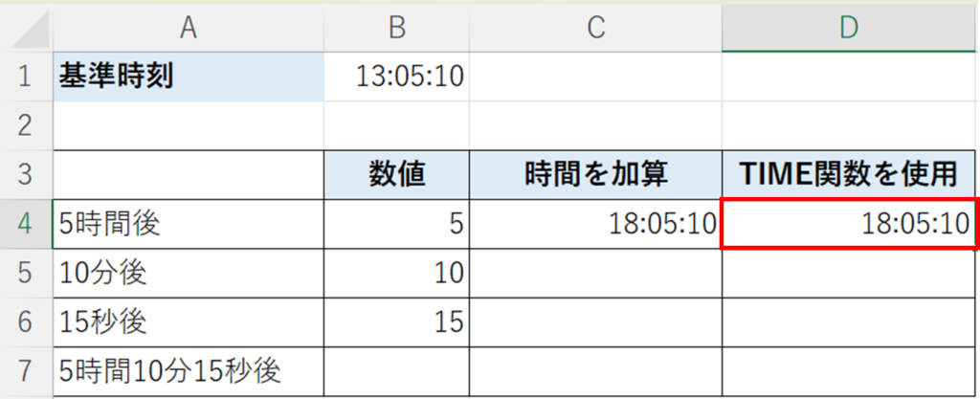Select column C header
Viewport: 980px width, 399px height.
coord(595,28)
